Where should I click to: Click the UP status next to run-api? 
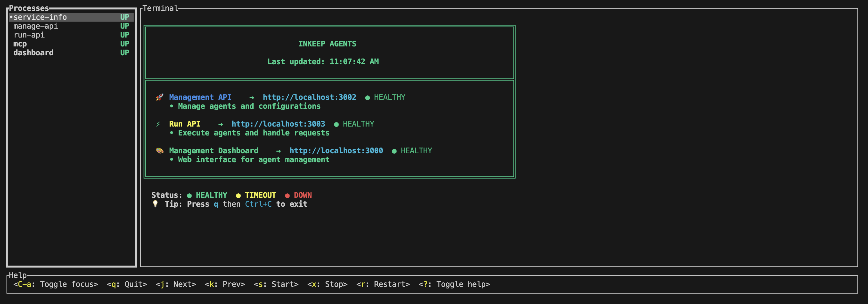pos(125,34)
